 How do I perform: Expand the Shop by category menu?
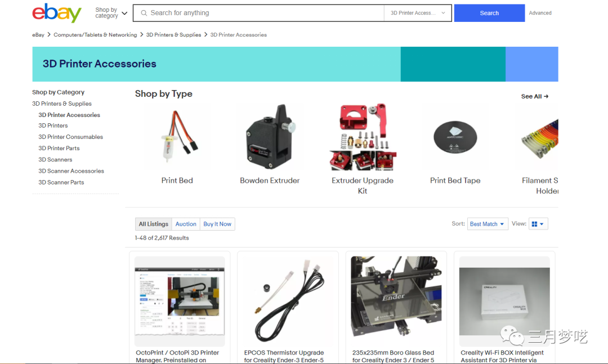(111, 13)
